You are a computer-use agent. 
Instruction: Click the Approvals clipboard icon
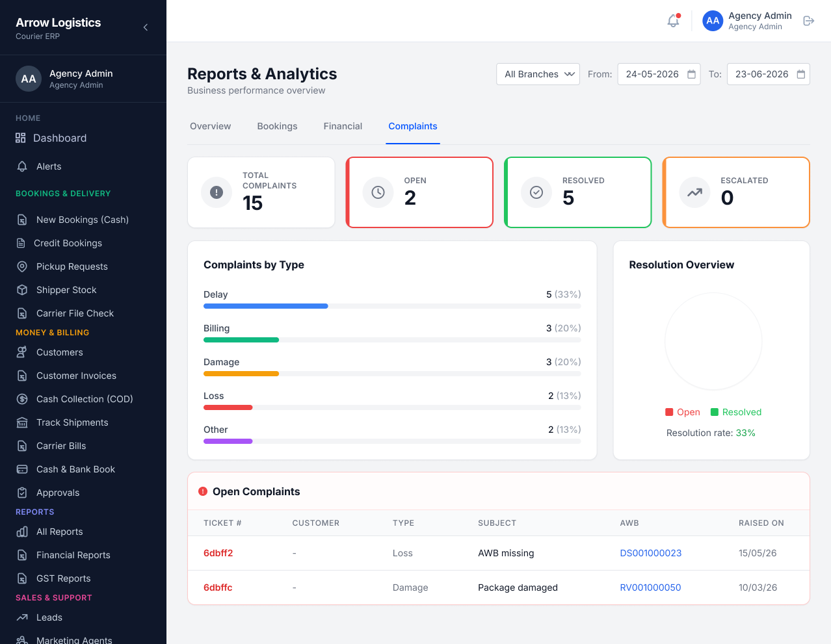tap(22, 493)
